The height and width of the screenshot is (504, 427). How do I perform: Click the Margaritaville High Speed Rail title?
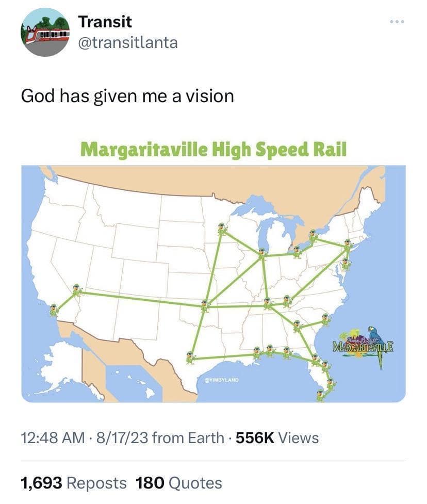coord(213,150)
